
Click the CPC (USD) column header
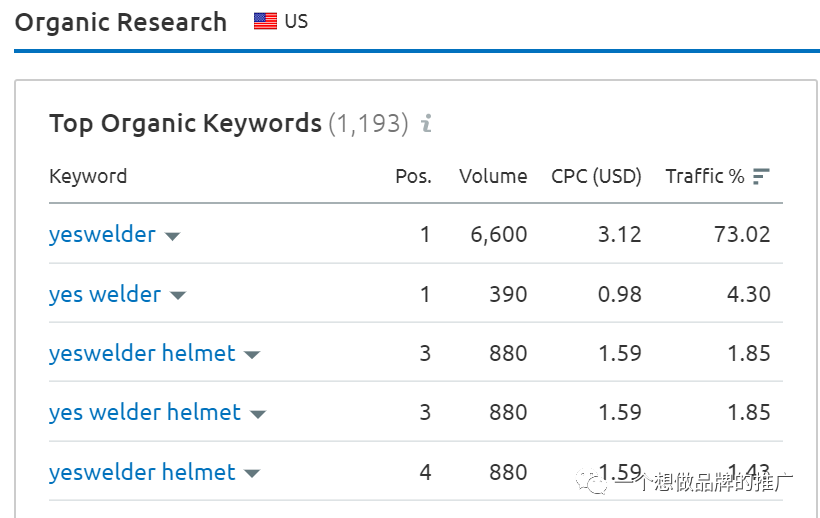click(596, 176)
